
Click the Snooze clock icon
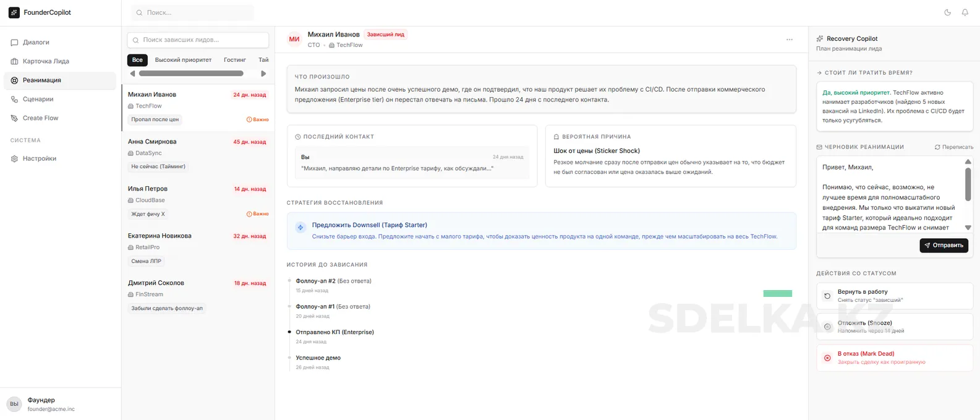(827, 327)
